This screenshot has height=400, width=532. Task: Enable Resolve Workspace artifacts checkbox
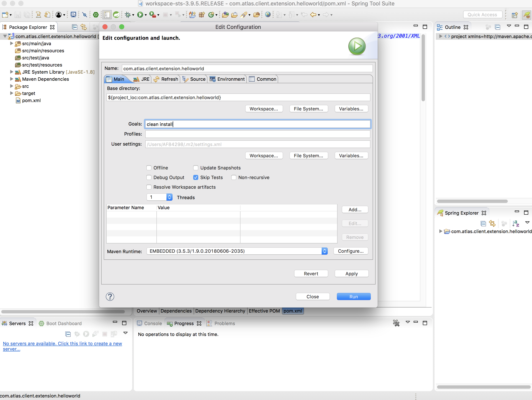tap(149, 187)
